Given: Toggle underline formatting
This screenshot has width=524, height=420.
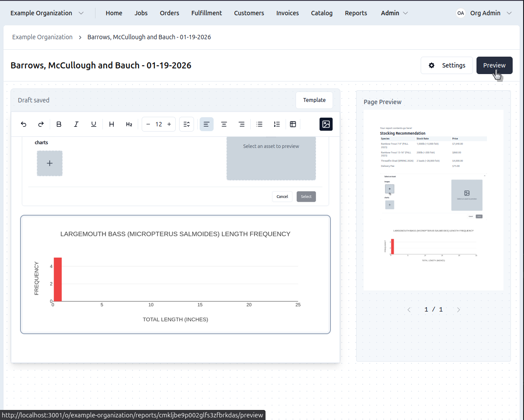Looking at the screenshot, I should point(94,124).
